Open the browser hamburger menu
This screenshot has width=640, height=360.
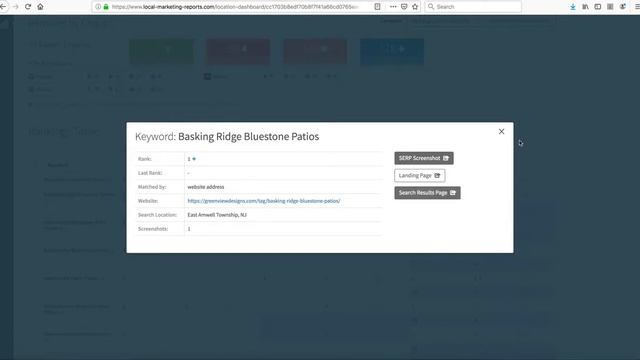point(637,7)
